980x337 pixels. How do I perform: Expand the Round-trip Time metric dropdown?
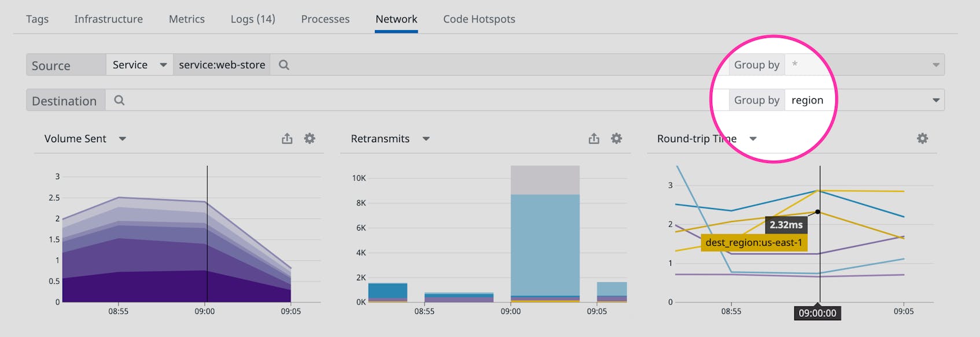point(753,139)
